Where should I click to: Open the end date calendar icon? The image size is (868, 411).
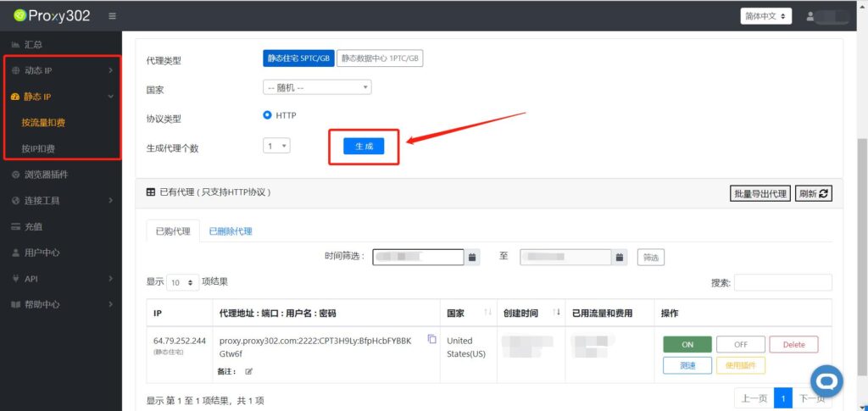(x=620, y=257)
